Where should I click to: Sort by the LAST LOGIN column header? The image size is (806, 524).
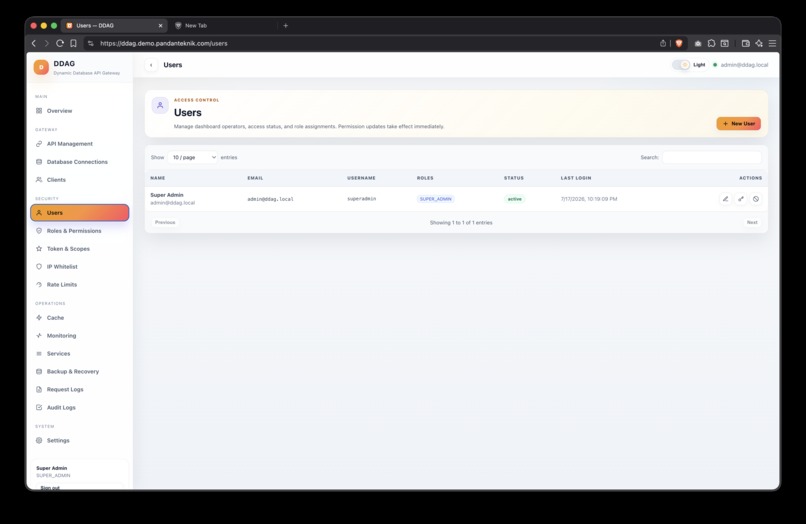(x=576, y=178)
